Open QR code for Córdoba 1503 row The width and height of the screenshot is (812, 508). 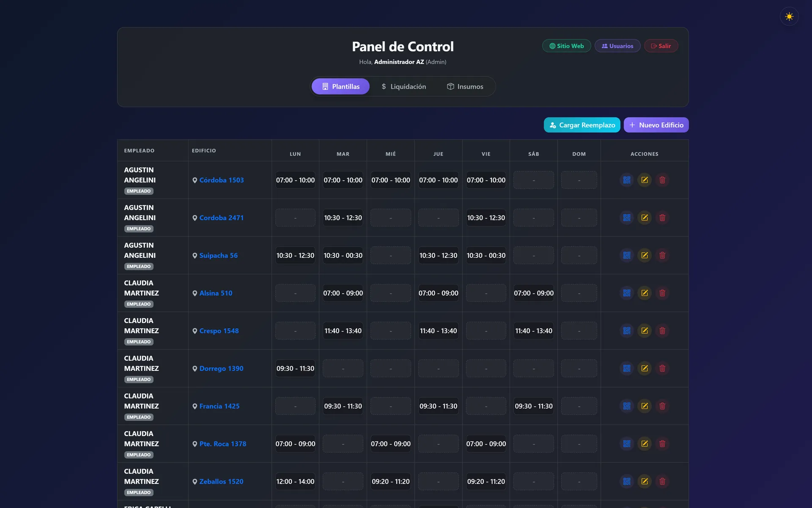click(x=627, y=180)
